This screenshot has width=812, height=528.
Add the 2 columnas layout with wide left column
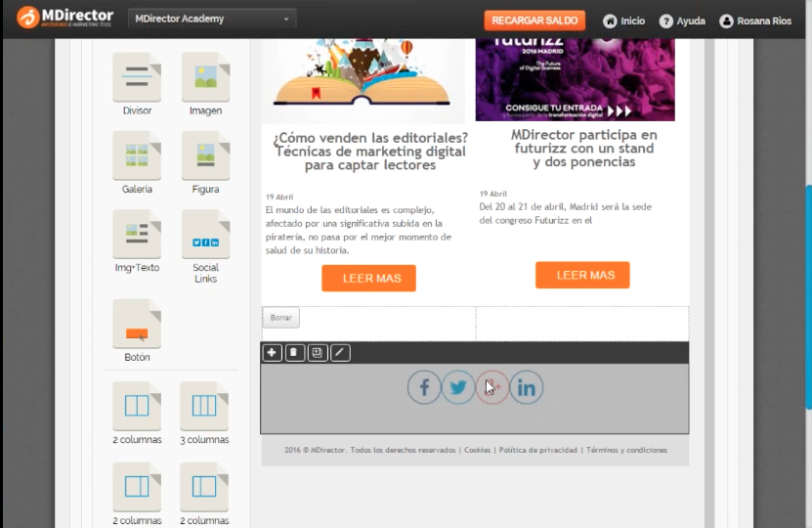(x=137, y=487)
